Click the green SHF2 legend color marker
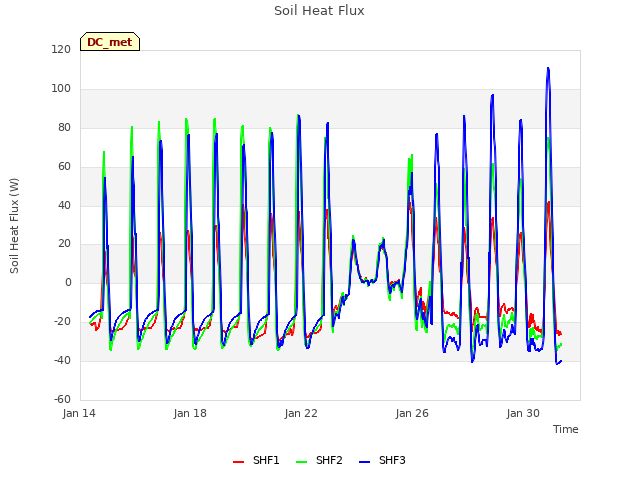Image resolution: width=640 pixels, height=480 pixels. click(301, 462)
